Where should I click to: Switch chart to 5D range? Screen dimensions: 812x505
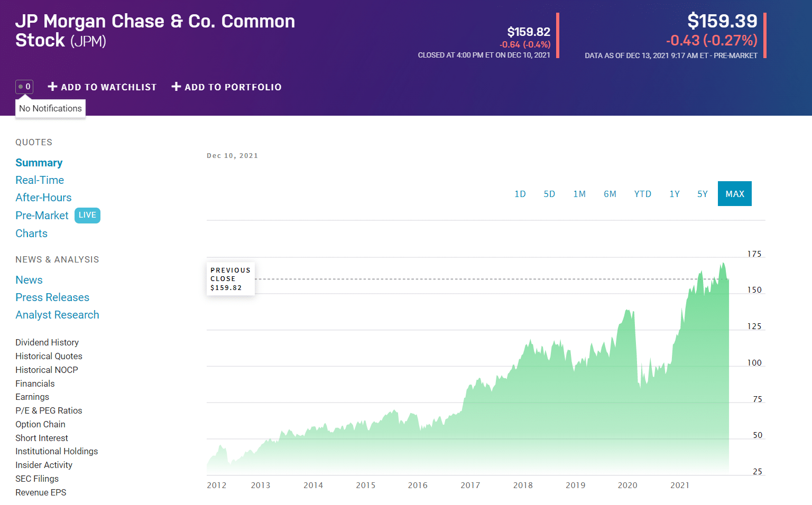coord(549,194)
